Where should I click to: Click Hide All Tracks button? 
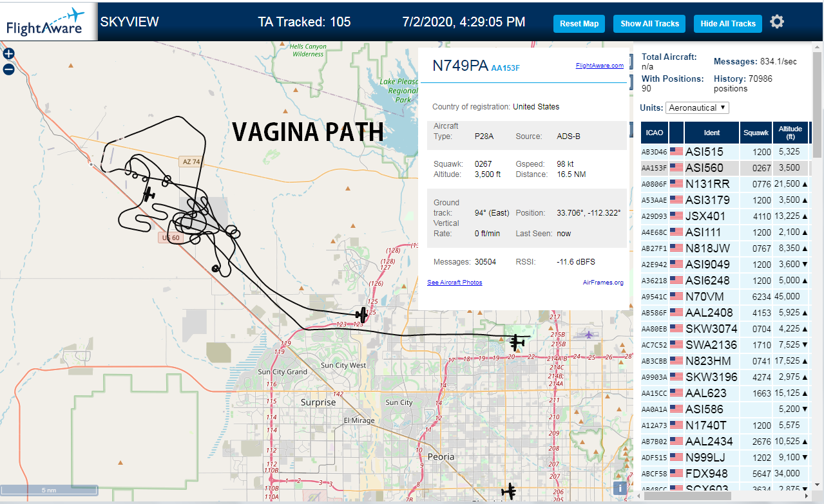tap(728, 24)
